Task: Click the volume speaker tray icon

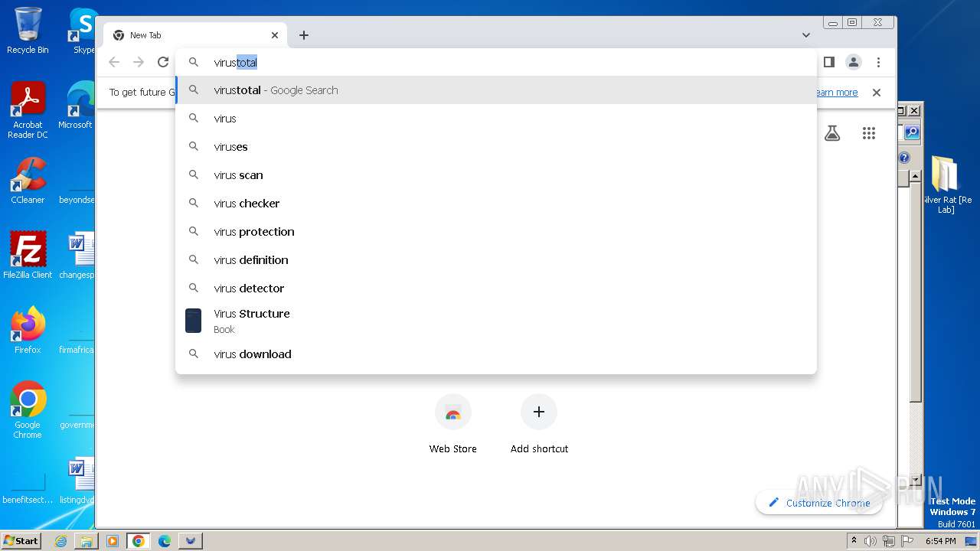Action: tap(871, 541)
